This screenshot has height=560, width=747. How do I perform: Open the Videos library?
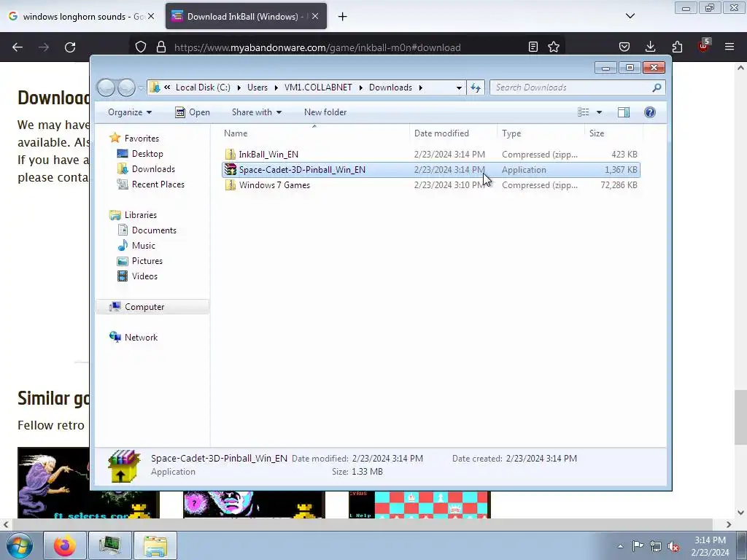(x=144, y=276)
